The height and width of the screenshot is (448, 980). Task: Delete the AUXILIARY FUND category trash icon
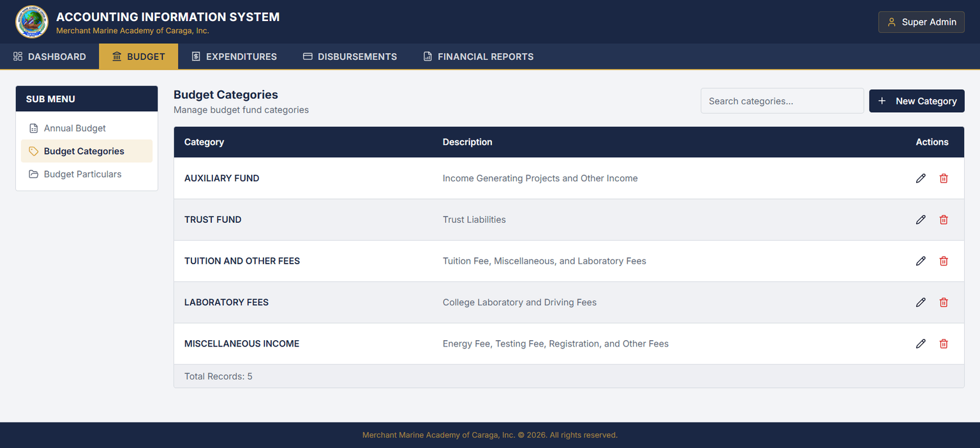[944, 178]
